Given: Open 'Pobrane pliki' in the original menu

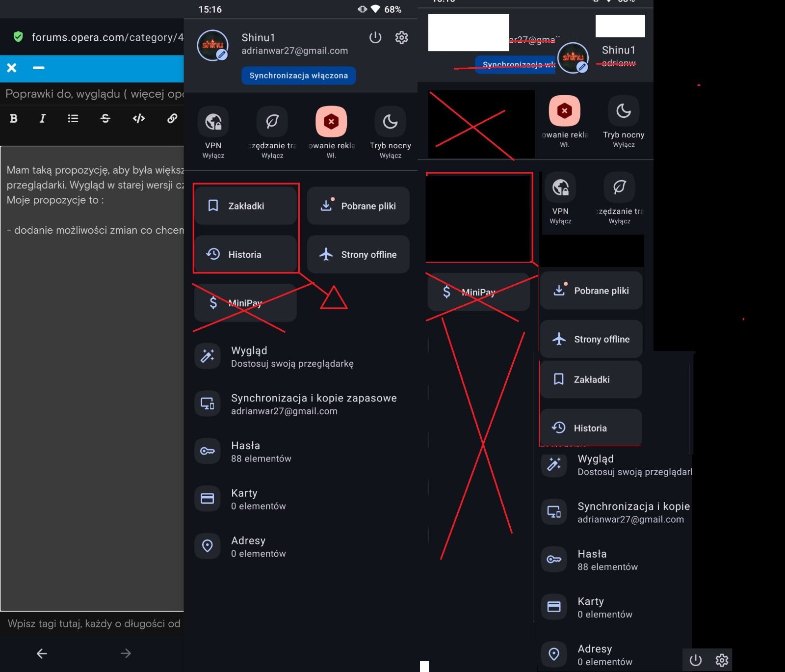Looking at the screenshot, I should point(358,206).
